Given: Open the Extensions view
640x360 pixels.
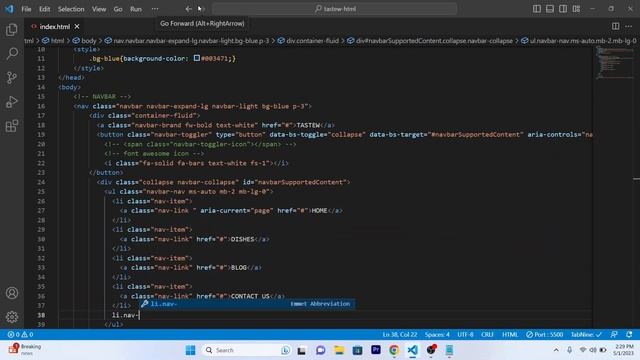Looking at the screenshot, I should pyautogui.click(x=12, y=126).
